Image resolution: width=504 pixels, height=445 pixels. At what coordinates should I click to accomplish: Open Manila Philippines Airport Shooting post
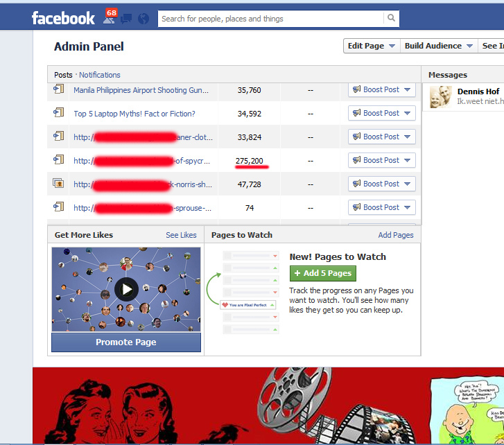[x=141, y=90]
